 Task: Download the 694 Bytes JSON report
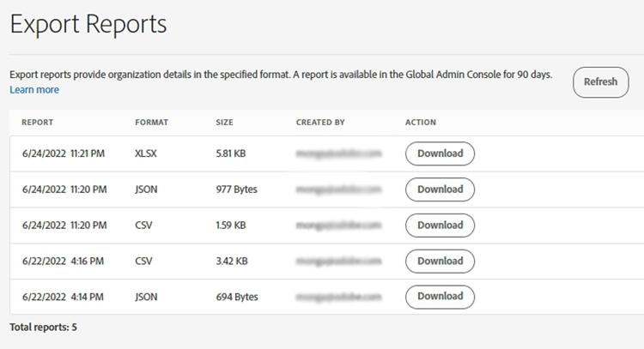(440, 297)
